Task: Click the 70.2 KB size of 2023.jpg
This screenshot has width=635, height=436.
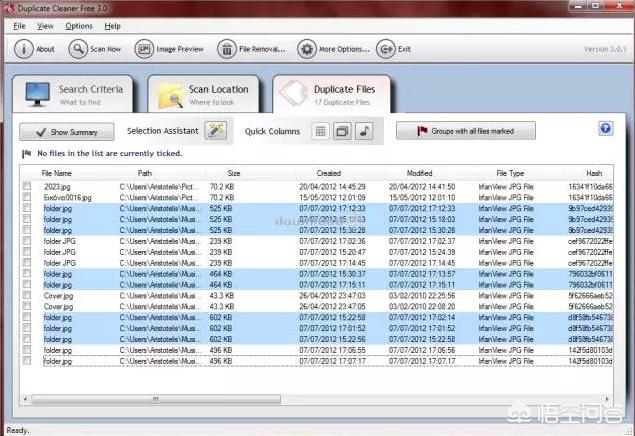Action: pos(222,187)
